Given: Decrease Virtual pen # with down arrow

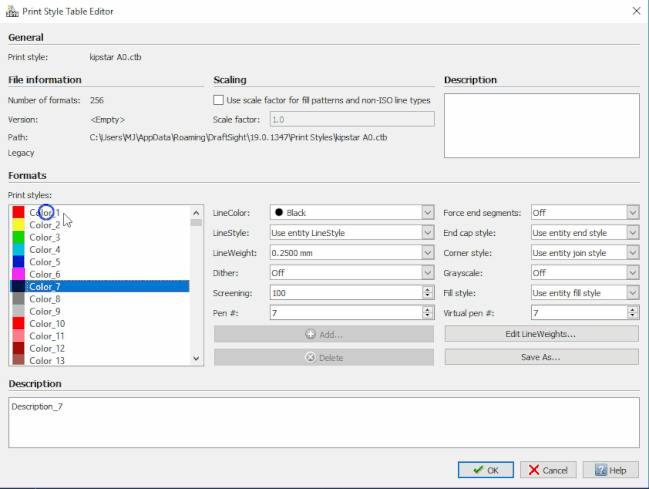Looking at the screenshot, I should point(632,316).
